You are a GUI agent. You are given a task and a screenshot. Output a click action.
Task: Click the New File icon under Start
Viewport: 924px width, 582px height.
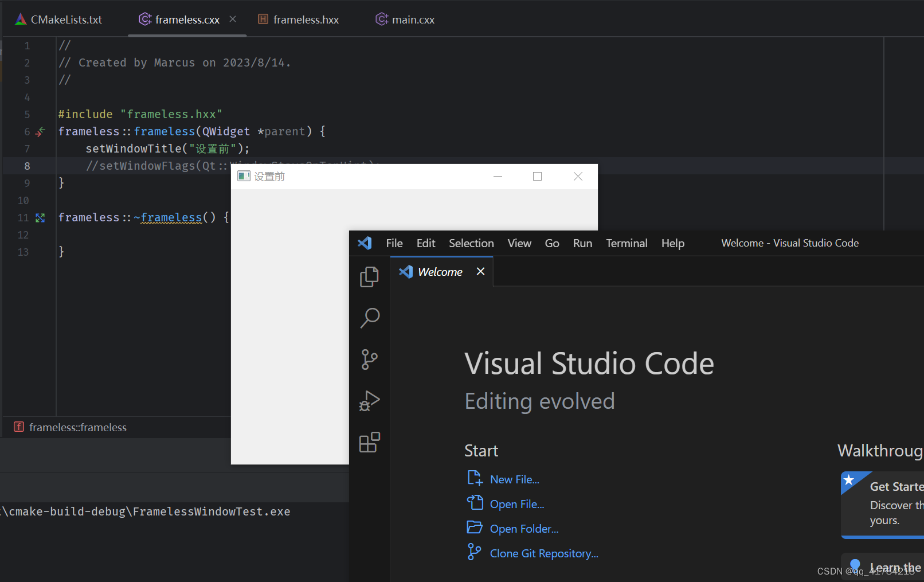coord(475,478)
